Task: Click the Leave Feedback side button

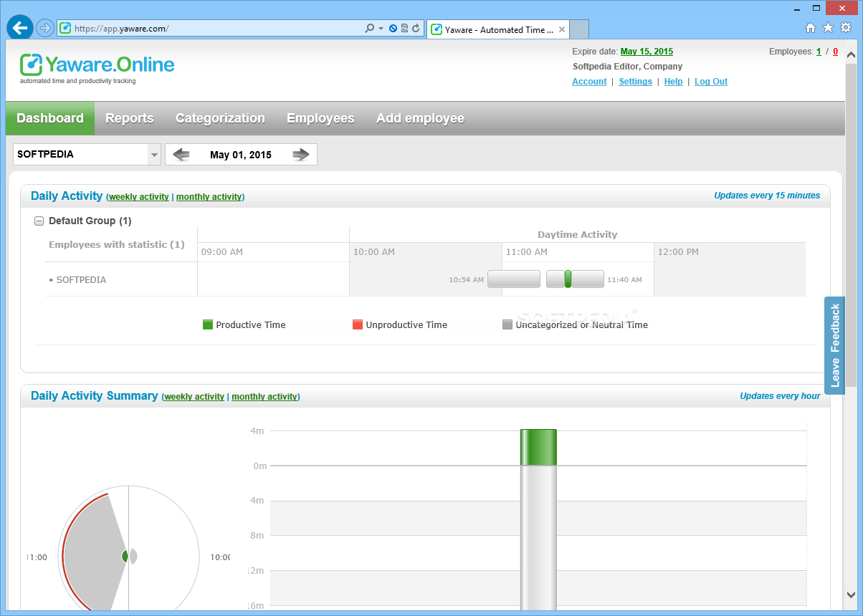Action: pyautogui.click(x=834, y=345)
